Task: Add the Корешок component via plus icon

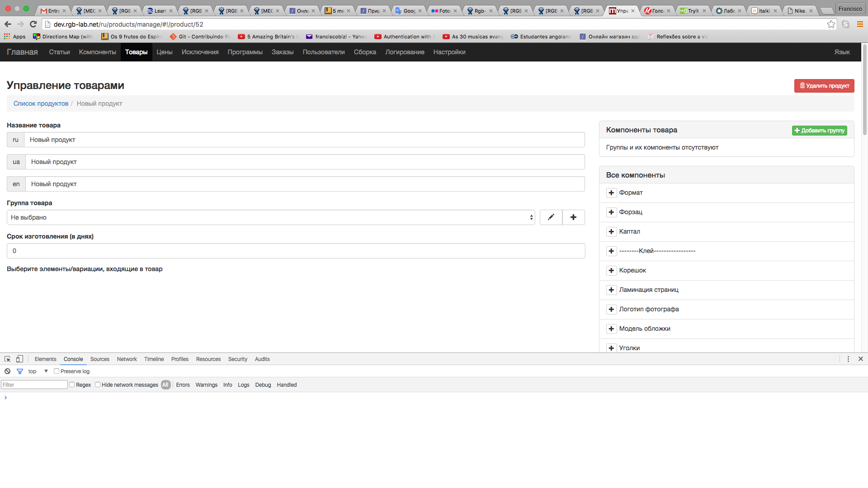Action: [x=611, y=271]
